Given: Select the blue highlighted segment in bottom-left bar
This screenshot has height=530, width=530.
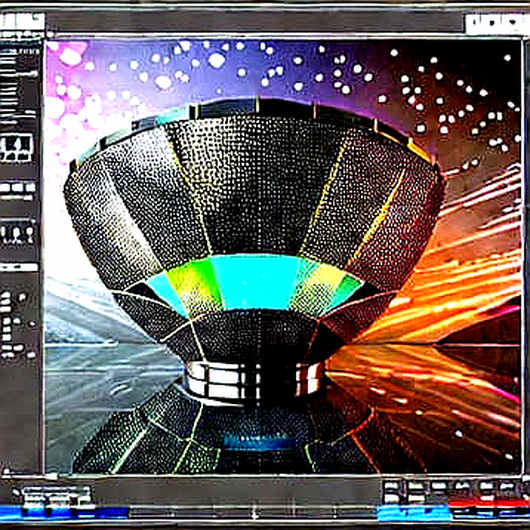Looking at the screenshot, I should (64, 512).
